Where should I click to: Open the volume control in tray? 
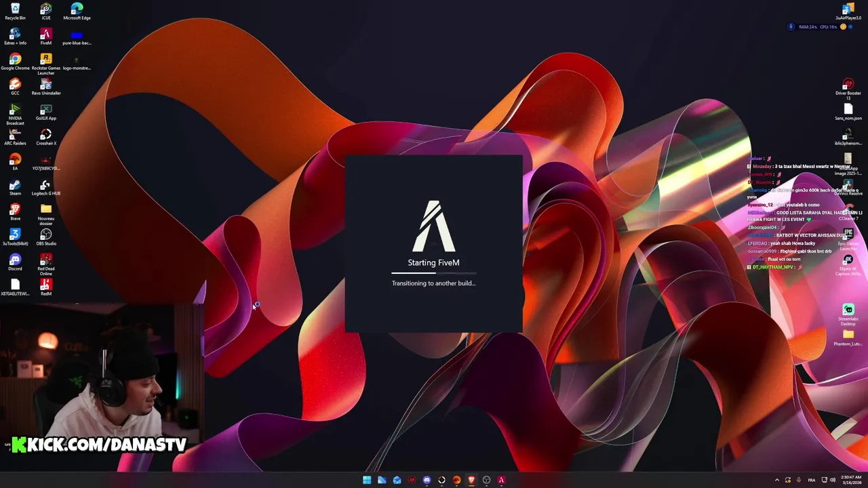[x=832, y=480]
